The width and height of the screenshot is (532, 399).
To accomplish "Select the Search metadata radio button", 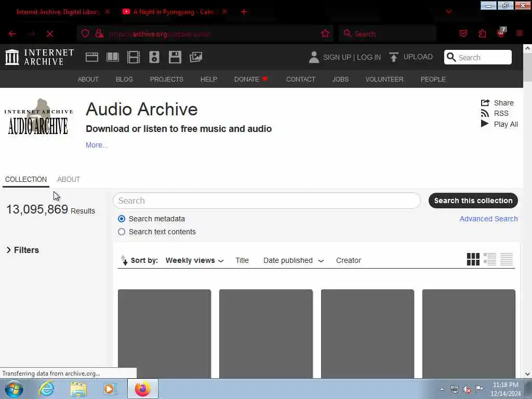I will (122, 219).
